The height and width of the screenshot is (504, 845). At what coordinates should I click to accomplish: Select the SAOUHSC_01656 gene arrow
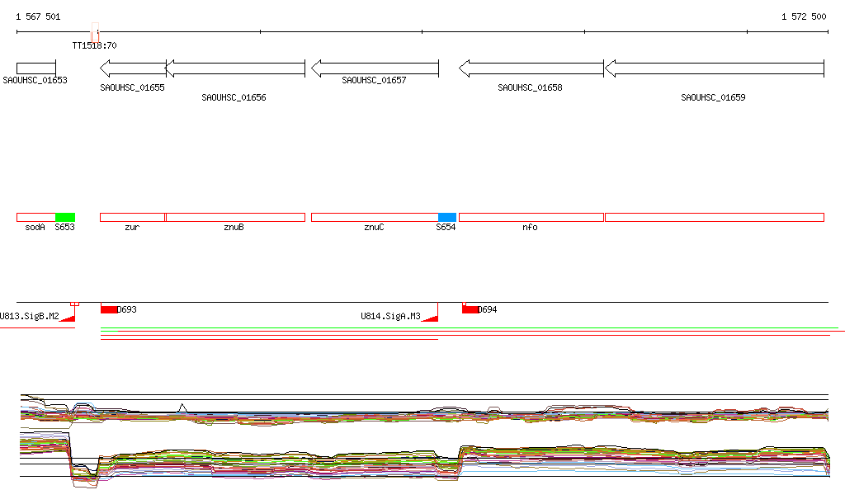[x=236, y=68]
